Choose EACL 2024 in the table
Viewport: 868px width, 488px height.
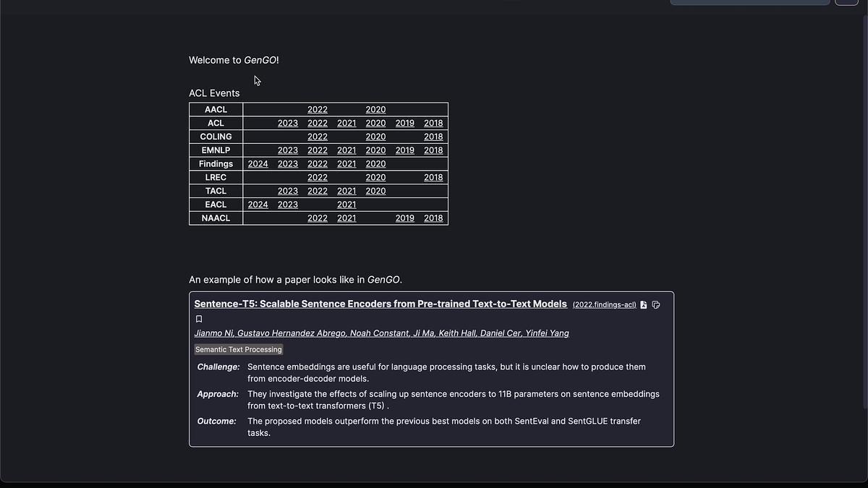258,205
